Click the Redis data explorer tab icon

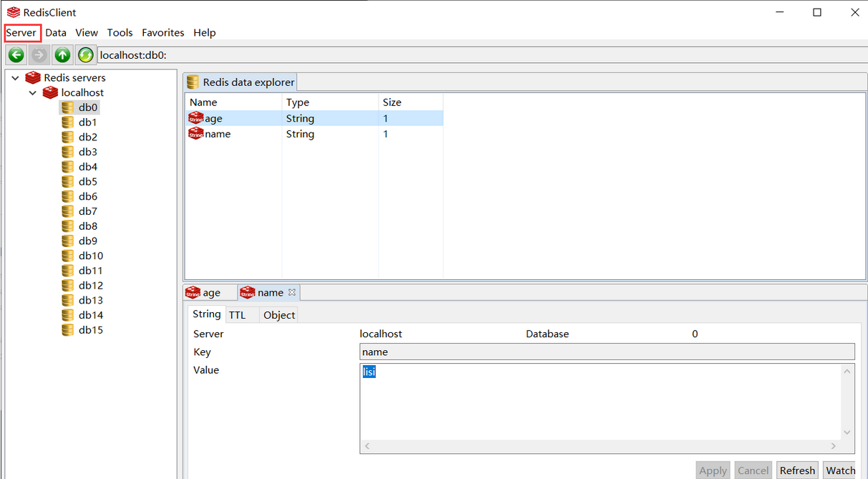point(192,82)
